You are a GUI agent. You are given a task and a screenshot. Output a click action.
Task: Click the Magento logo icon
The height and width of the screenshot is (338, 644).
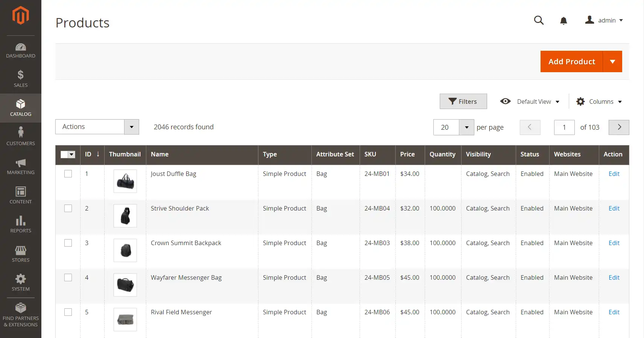(x=20, y=16)
